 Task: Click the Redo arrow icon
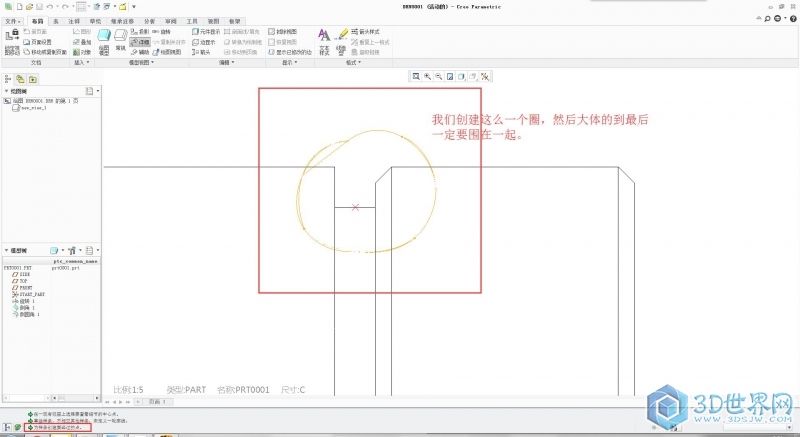[65, 7]
